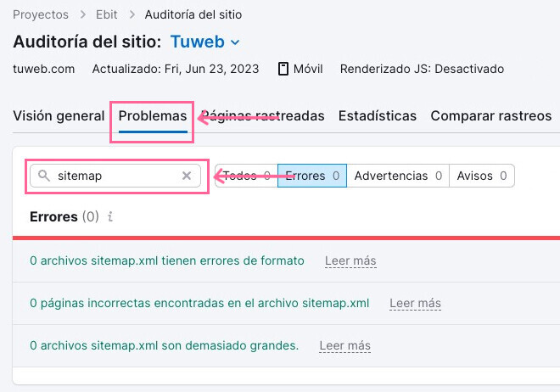Open the Problemas tab
The width and height of the screenshot is (560, 392).
153,116
